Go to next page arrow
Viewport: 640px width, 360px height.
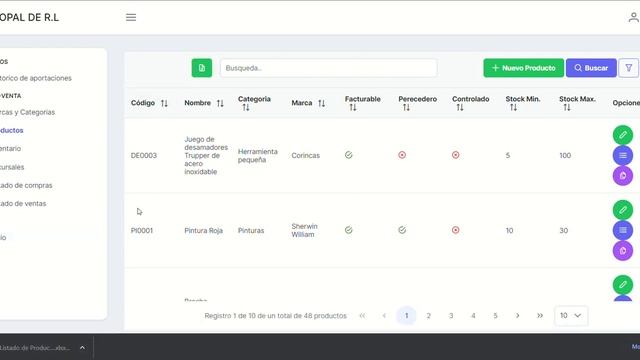pos(518,316)
